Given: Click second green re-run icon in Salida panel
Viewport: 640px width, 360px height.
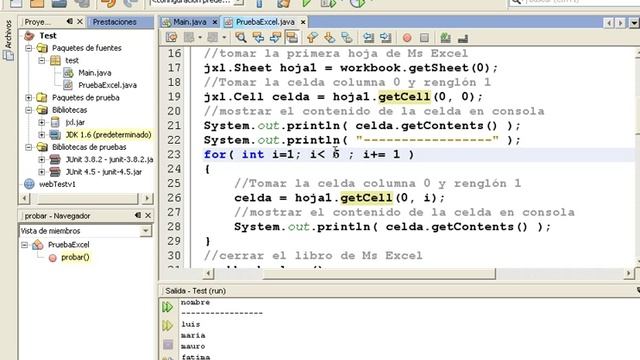Looking at the screenshot, I should coord(167,325).
